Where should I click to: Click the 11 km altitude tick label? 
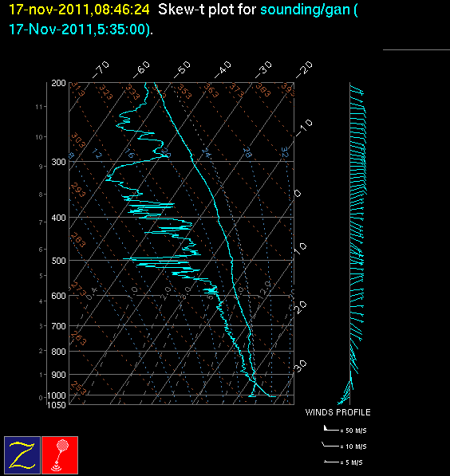click(x=38, y=107)
